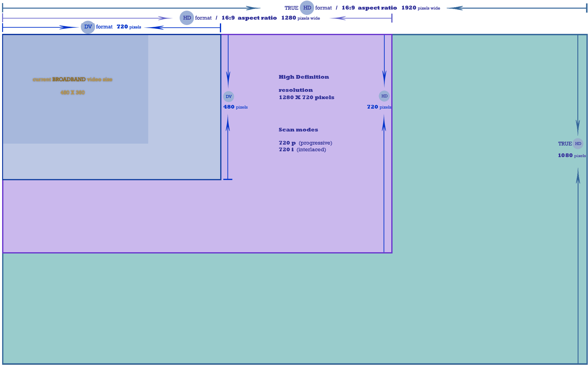The image size is (588, 366).
Task: Click the orange '480 X 360' label
Action: (73, 92)
